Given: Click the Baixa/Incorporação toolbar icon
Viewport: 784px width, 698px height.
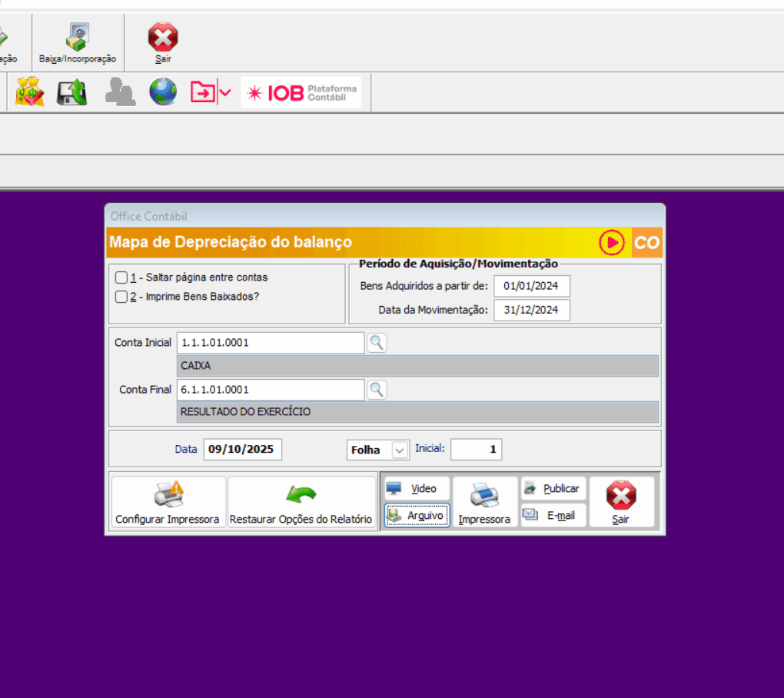Looking at the screenshot, I should pos(78,42).
